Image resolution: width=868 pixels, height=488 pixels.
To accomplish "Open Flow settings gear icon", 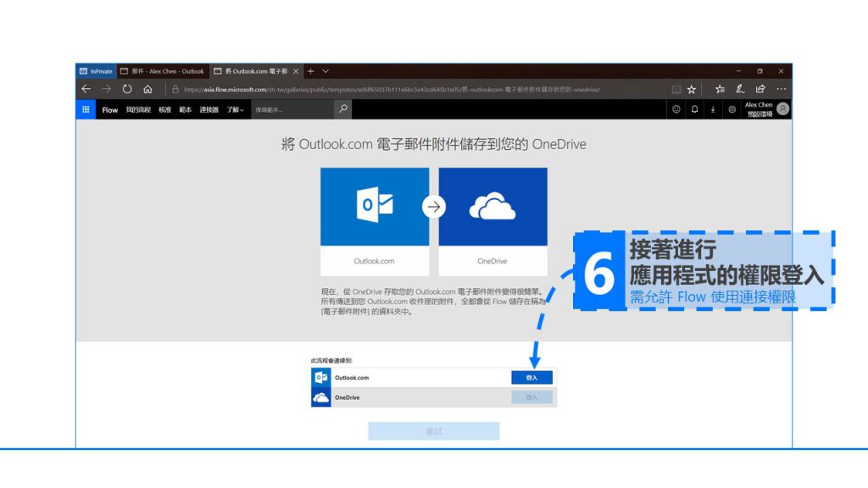I will (x=732, y=109).
